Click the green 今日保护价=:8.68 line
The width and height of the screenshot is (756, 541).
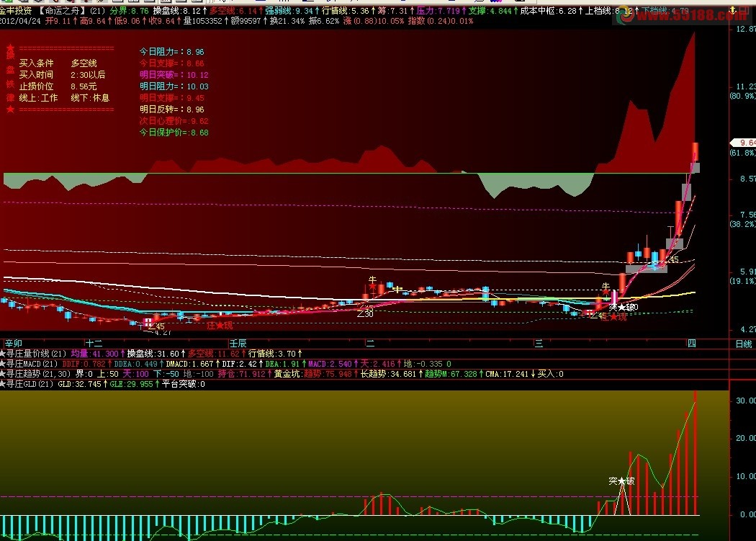174,133
